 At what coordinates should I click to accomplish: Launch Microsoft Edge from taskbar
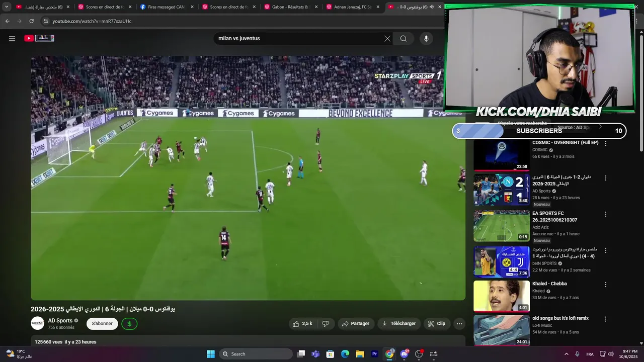345,354
